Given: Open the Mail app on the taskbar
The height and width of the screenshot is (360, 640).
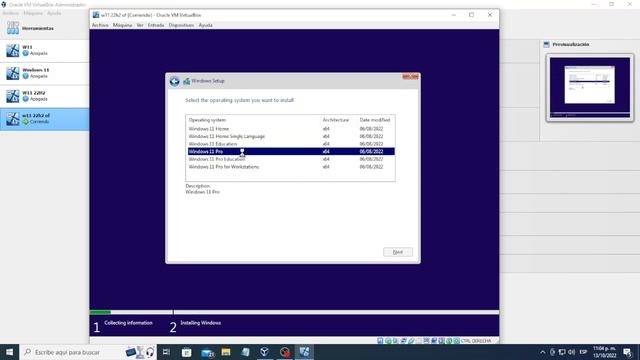Looking at the screenshot, I should click(207, 352).
